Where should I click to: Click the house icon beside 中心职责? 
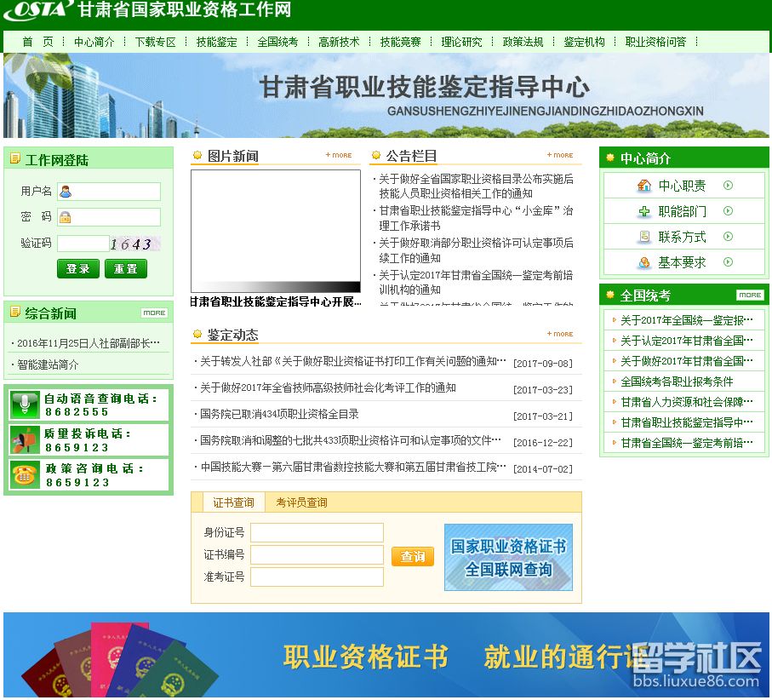click(x=644, y=186)
